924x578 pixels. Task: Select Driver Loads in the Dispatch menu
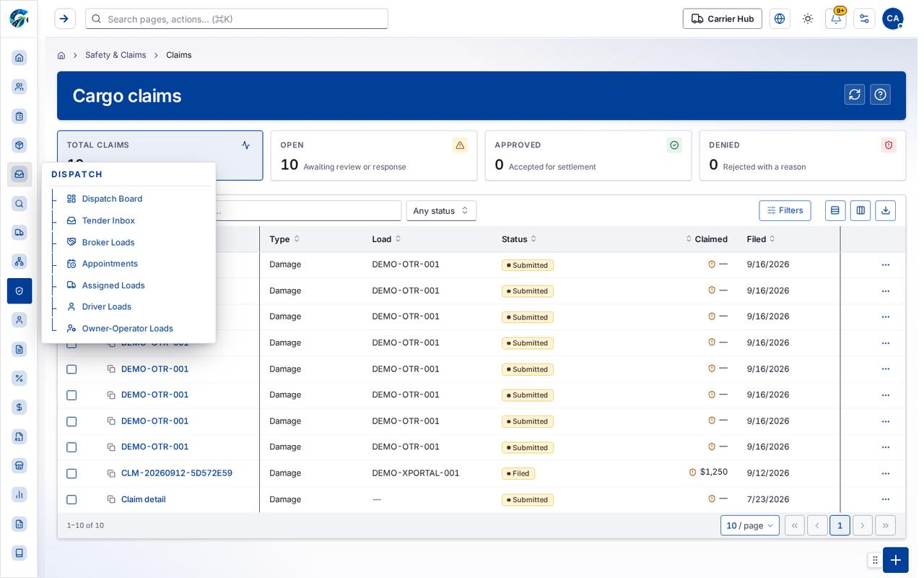point(107,306)
